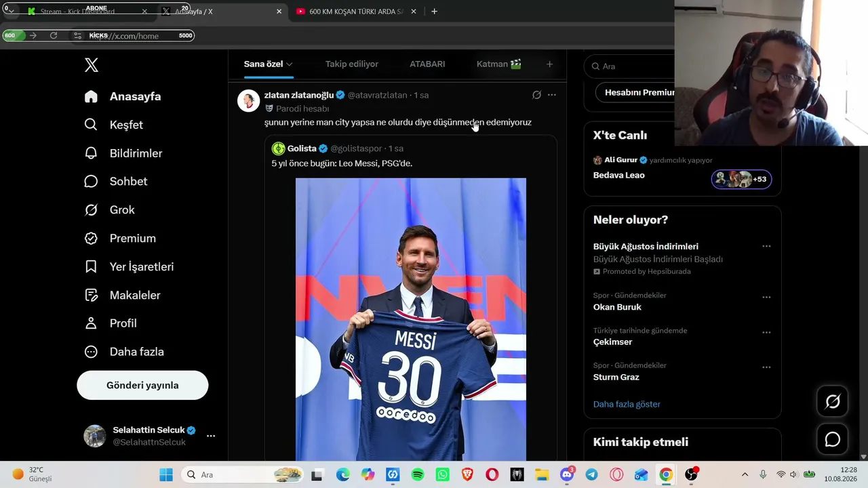Click the browser forward arrow

tap(33, 35)
